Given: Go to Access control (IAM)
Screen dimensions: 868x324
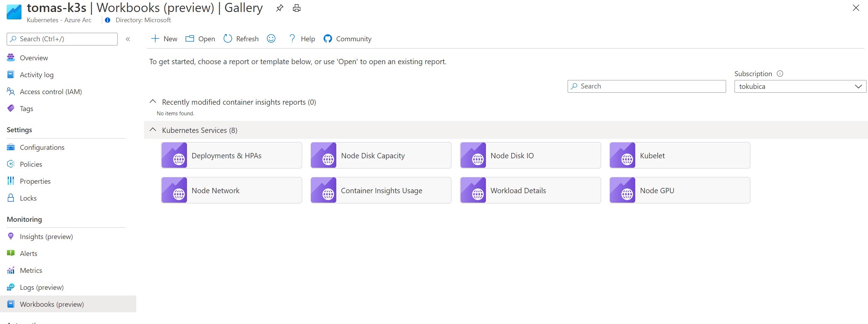Looking at the screenshot, I should point(51,92).
